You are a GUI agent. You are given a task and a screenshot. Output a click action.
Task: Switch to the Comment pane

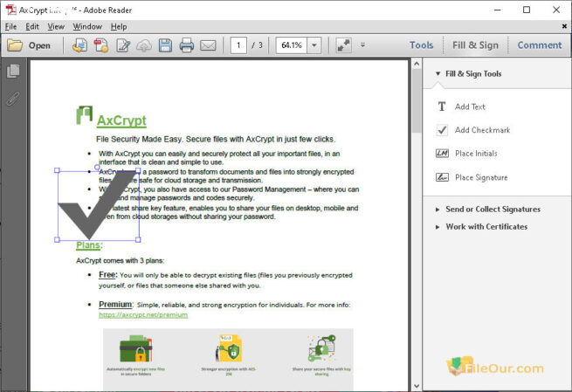tap(540, 45)
